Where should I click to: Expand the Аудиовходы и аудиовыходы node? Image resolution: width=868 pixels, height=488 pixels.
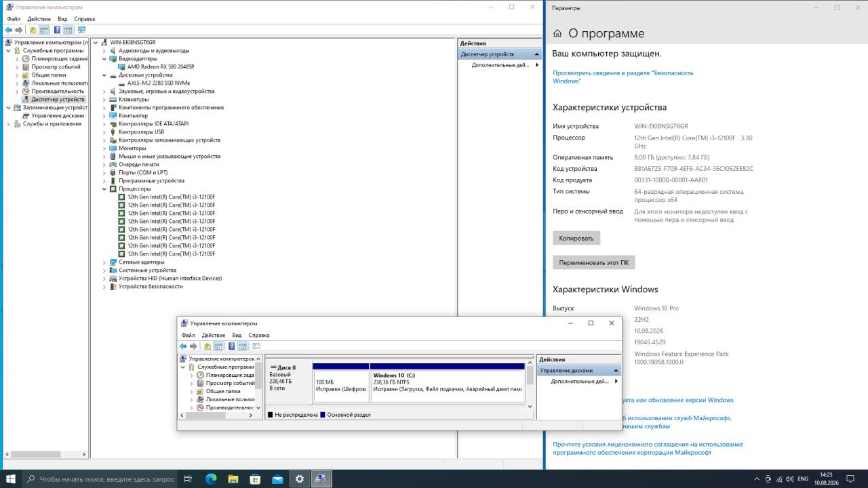click(x=104, y=51)
